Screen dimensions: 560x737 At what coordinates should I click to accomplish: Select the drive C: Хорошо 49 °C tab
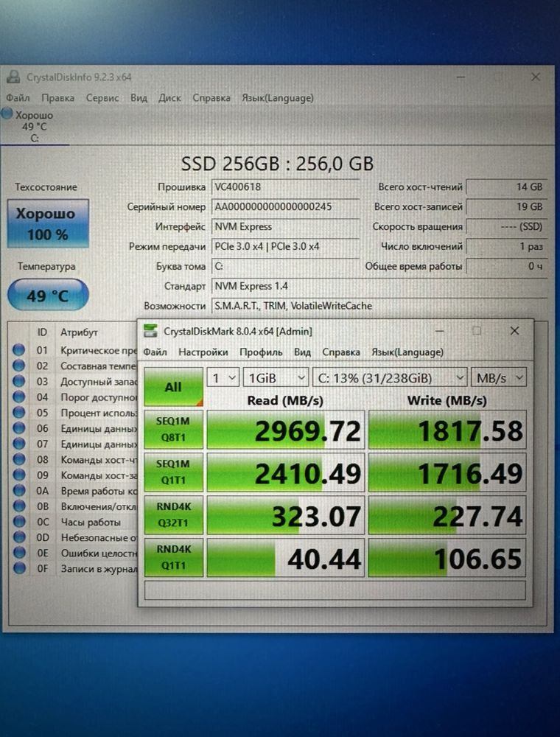34,126
